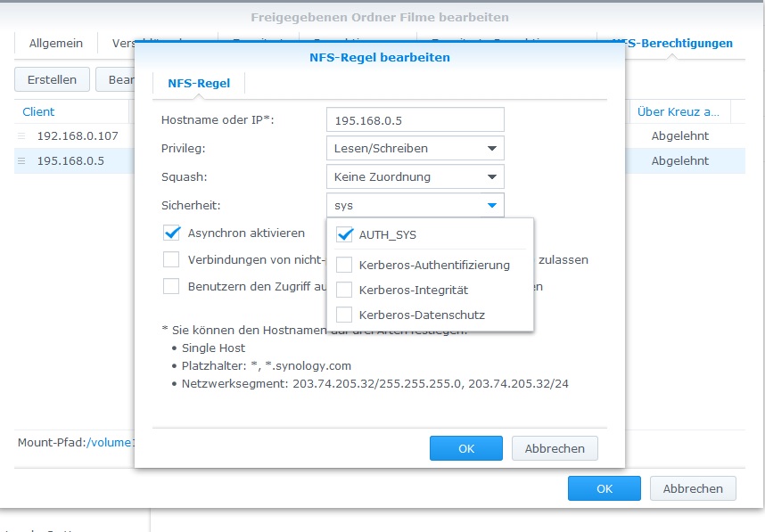Click drag handle icon beside 192.168.0.107
Viewport: 765px width, 532px height.
click(21, 136)
